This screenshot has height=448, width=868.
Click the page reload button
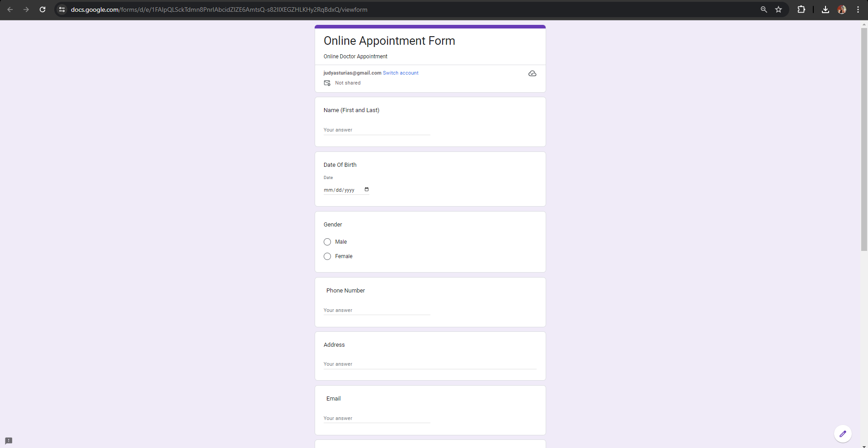click(x=42, y=9)
